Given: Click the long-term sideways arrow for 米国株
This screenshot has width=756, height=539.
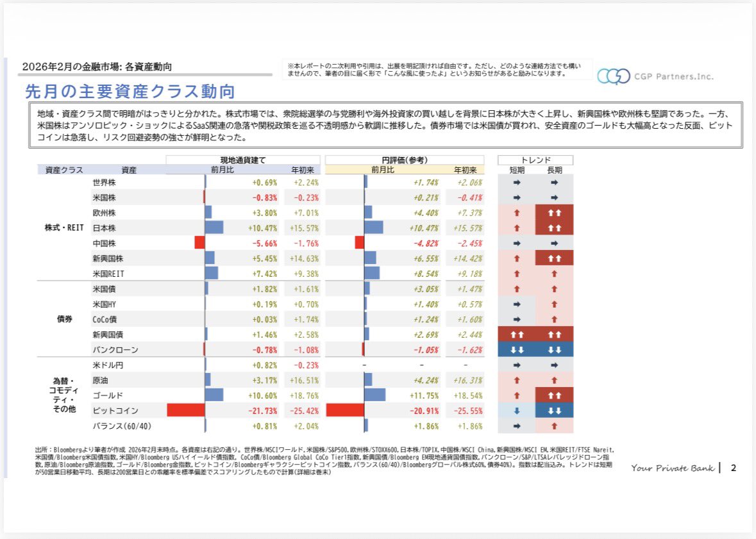Looking at the screenshot, I should click(x=554, y=197).
